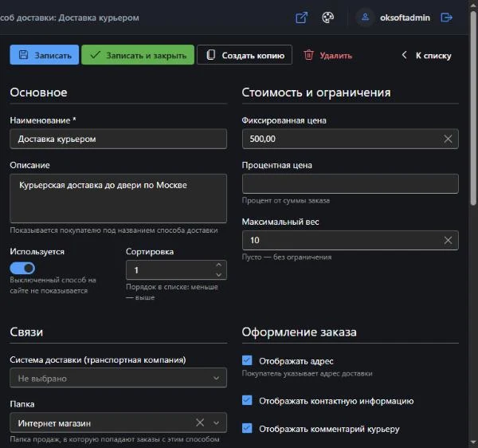The width and height of the screenshot is (478, 448).
Task: Open the theme palette icon
Action: [327, 18]
